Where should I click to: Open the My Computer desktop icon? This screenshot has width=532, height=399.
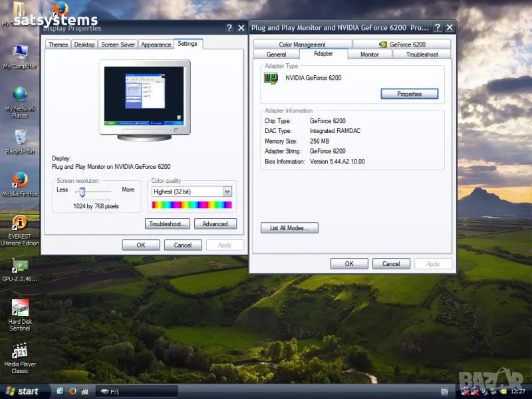[20, 53]
